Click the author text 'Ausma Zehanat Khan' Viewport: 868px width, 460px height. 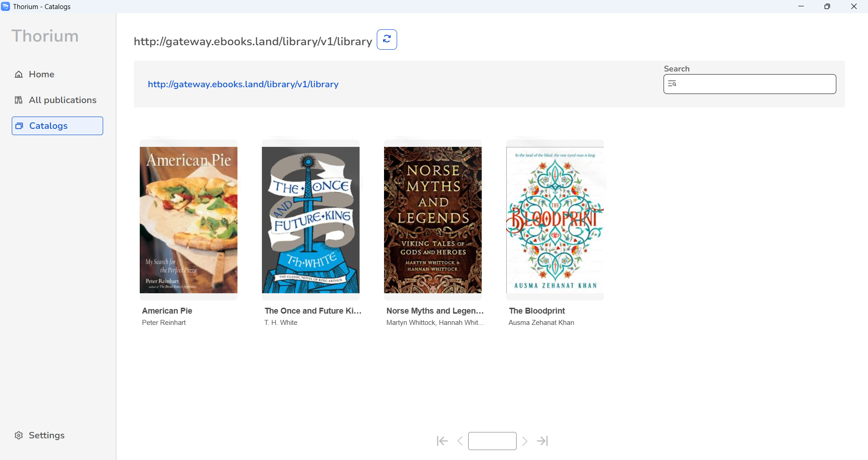541,323
